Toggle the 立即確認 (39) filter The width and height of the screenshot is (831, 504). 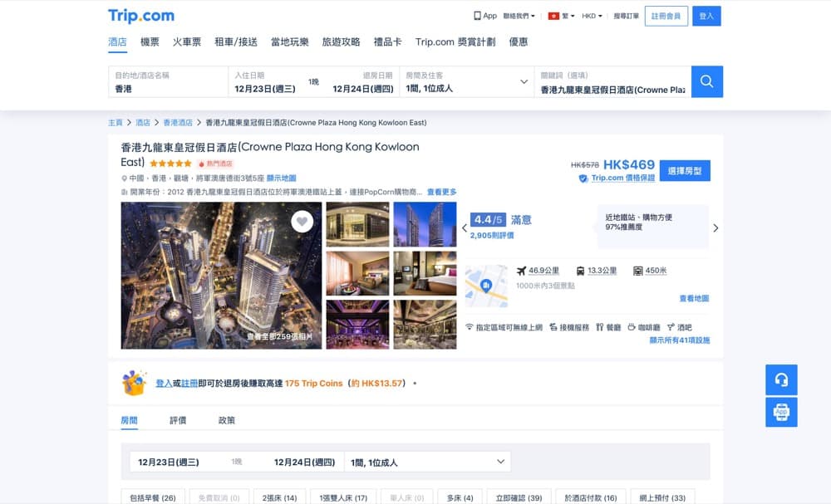[519, 497]
